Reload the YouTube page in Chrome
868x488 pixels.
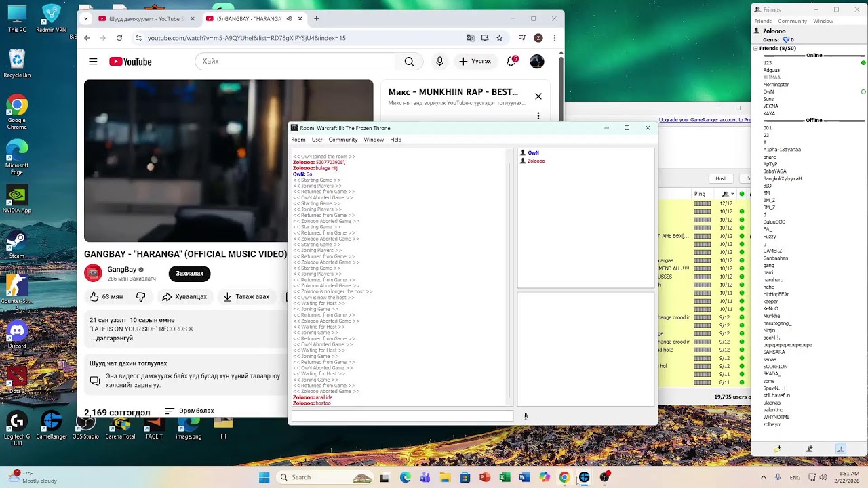(x=119, y=38)
